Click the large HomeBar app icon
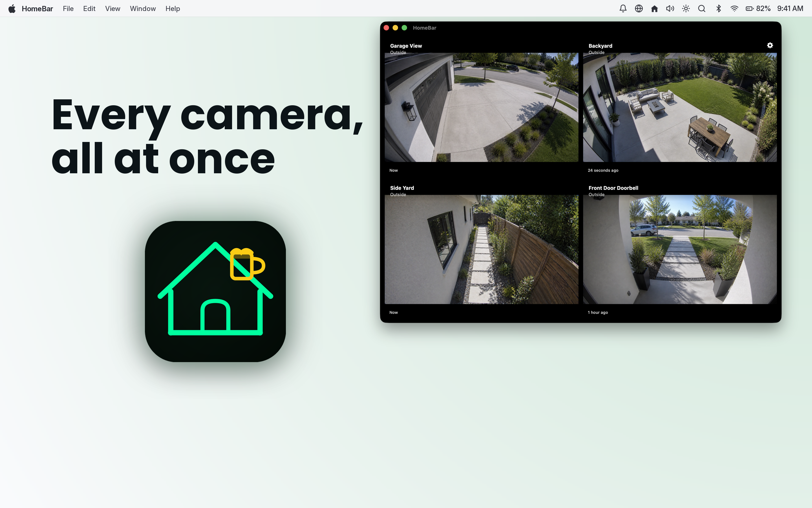The width and height of the screenshot is (812, 508). coord(215,291)
